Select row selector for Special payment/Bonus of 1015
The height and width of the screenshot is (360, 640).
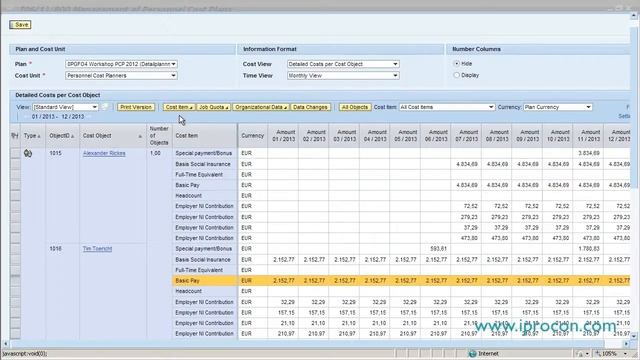(15, 153)
